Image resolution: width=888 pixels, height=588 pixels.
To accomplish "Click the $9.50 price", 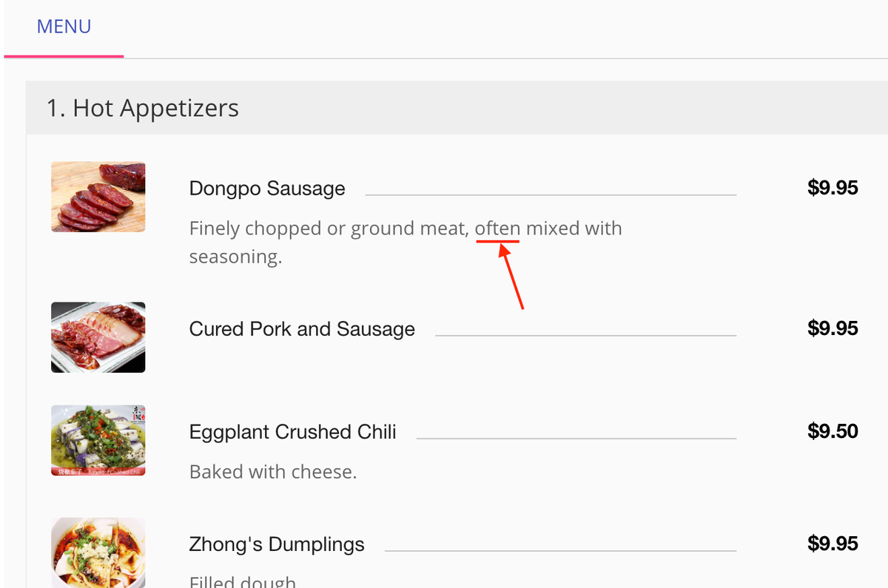I will (832, 431).
